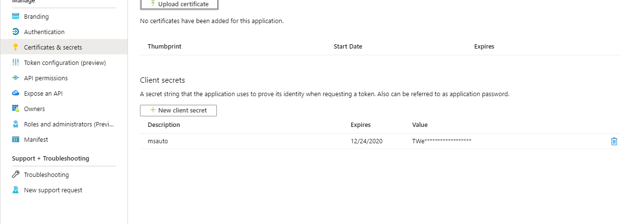Create a New client secret
644x224 pixels.
[x=178, y=111]
